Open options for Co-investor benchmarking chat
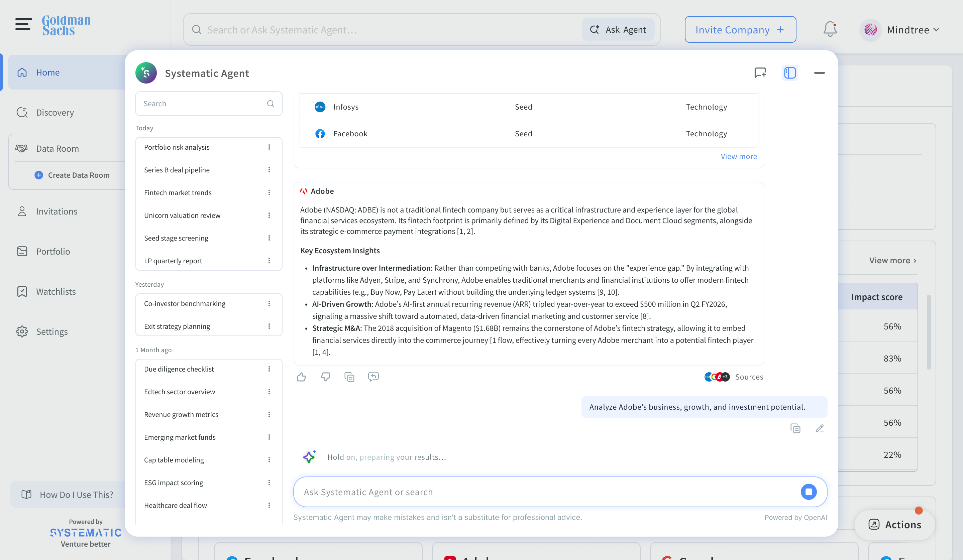 click(x=269, y=303)
